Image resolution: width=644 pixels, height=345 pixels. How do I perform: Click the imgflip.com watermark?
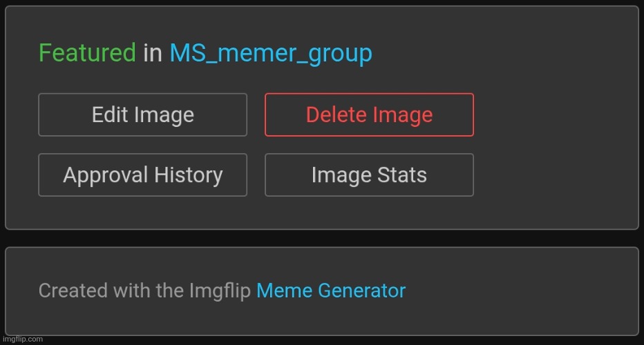coord(22,339)
